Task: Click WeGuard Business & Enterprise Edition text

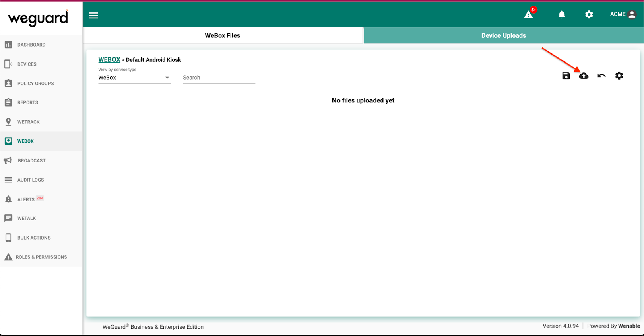Action: (x=153, y=327)
